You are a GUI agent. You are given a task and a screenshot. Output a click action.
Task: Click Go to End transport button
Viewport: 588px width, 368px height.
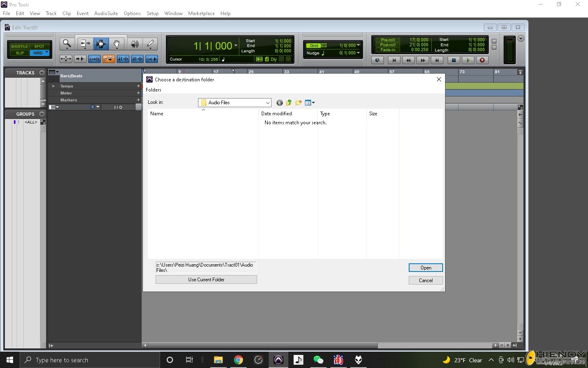tap(437, 60)
